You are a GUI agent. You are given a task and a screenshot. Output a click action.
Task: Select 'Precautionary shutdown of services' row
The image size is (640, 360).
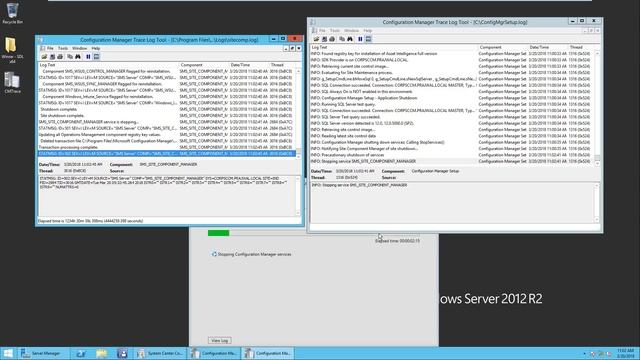452,155
